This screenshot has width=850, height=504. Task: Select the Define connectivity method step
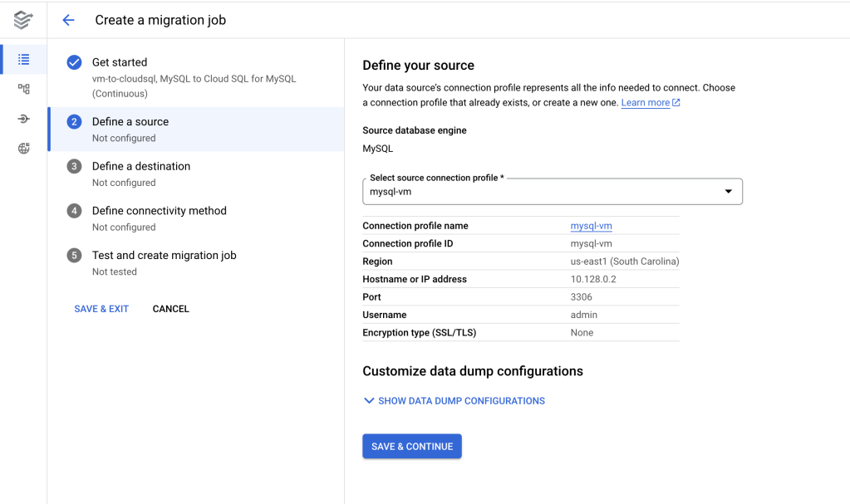tap(196, 218)
